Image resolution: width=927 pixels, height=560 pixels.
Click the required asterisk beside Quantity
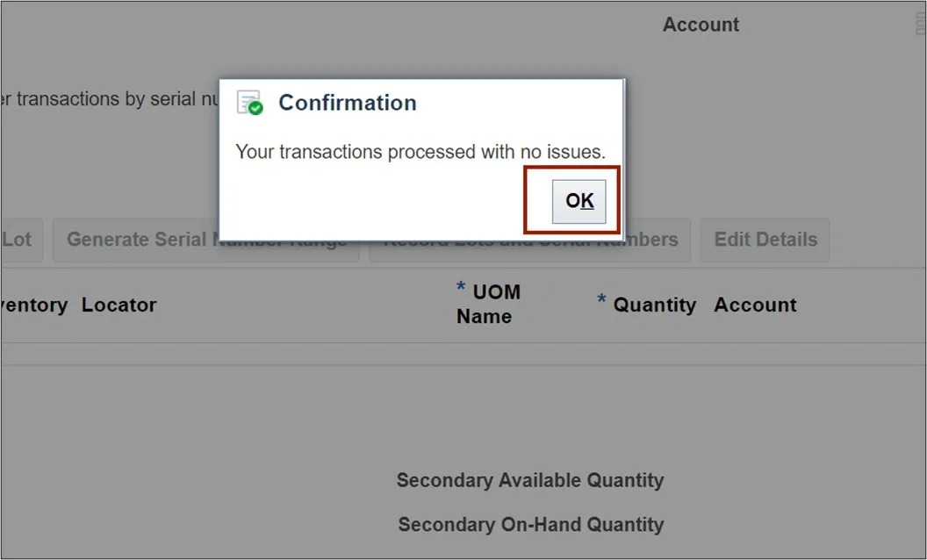[x=601, y=300]
